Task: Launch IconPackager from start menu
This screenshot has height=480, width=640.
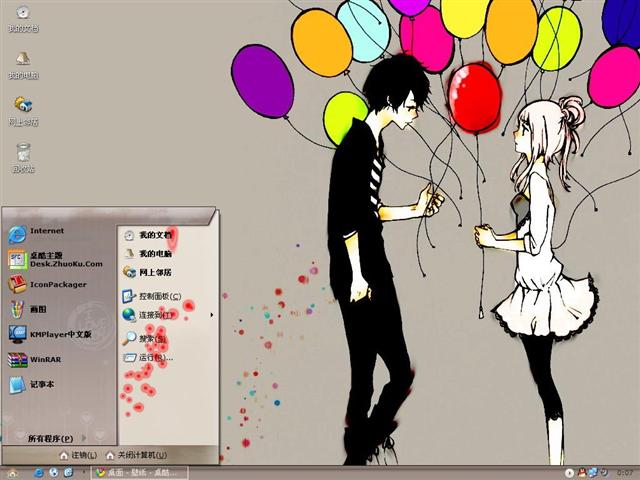Action: 47,284
